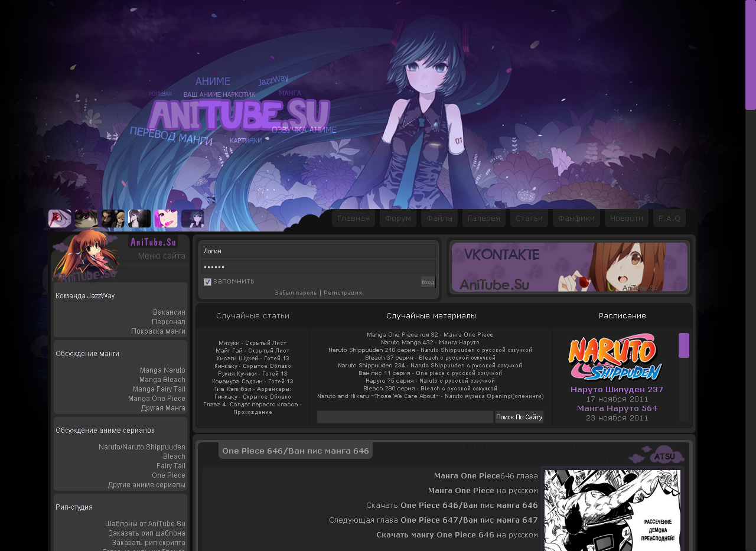The image size is (756, 551).
Task: Select the red bleeding eye theme thumbnail
Action: pyautogui.click(x=60, y=219)
